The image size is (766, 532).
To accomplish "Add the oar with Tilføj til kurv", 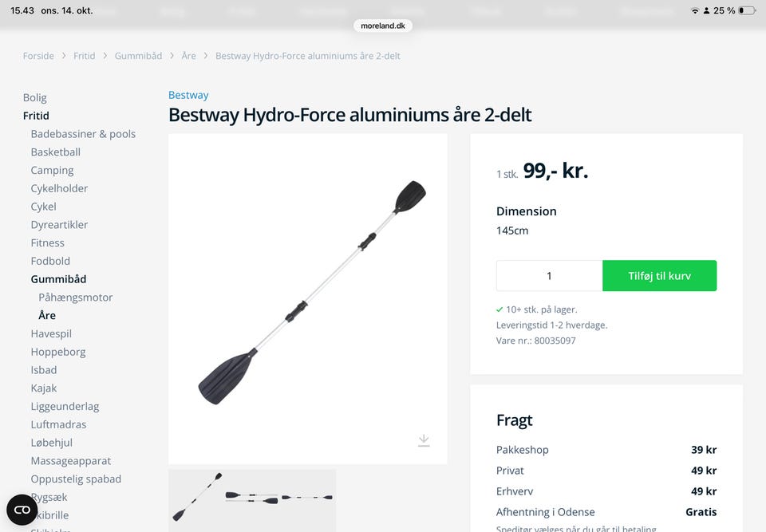I will tap(660, 275).
